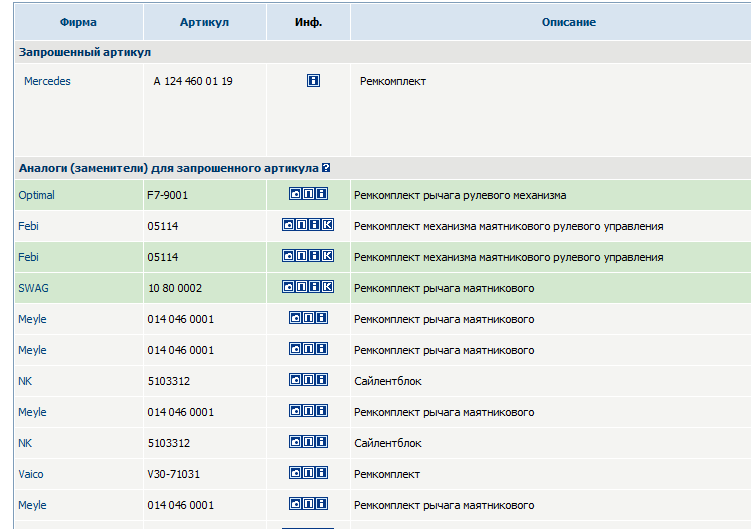Click П icon in Vaico V30-71031 row
751x529 pixels.
[x=308, y=472]
